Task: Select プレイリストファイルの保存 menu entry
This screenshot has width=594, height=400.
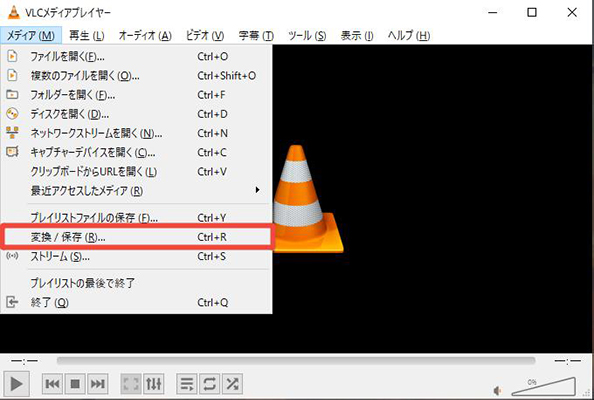Action: click(x=136, y=217)
